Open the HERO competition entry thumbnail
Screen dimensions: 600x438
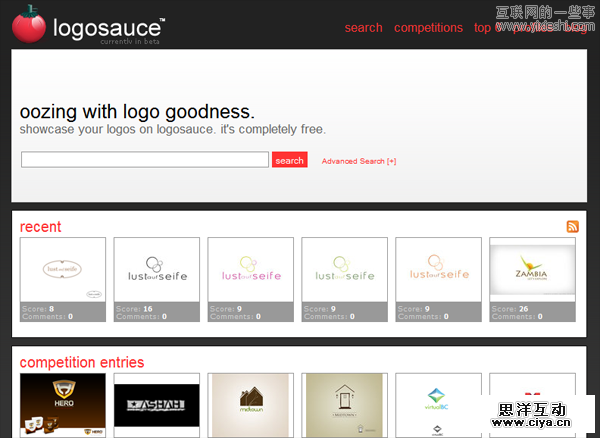pyautogui.click(x=63, y=405)
